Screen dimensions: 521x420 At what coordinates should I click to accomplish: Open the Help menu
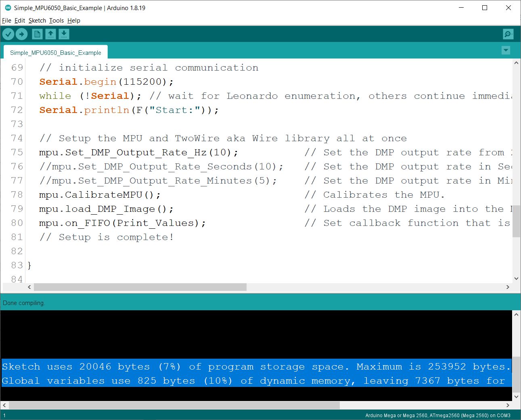73,21
